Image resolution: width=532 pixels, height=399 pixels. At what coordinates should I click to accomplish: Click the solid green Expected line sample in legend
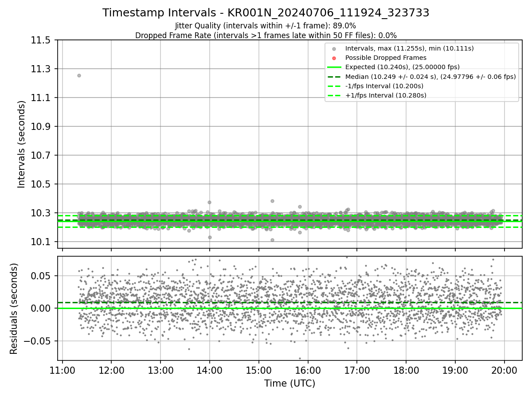[334, 67]
